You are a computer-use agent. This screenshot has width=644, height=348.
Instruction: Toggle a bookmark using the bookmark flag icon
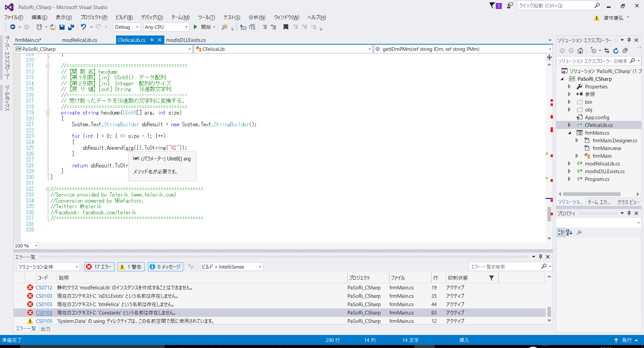[x=286, y=27]
